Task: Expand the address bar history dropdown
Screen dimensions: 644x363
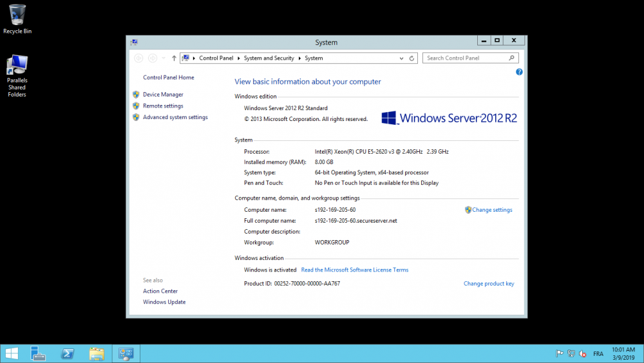Action: [401, 59]
